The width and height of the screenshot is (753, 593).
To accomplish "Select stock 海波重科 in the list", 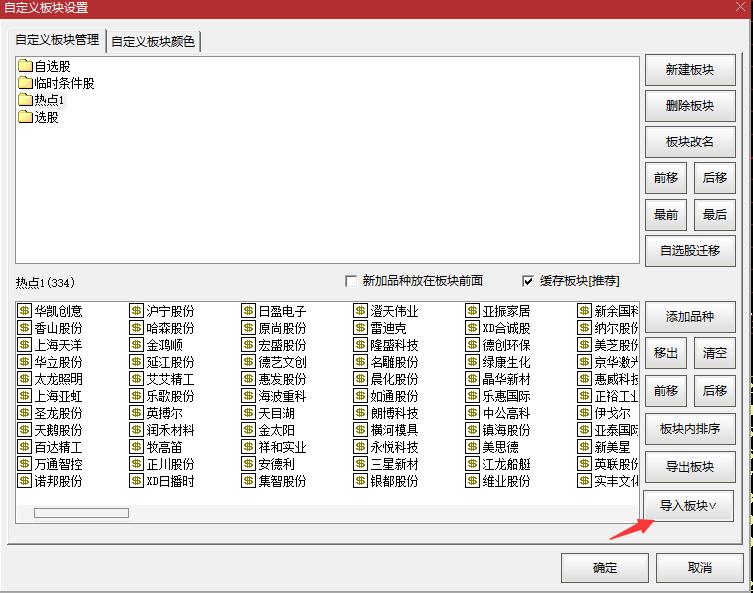I will (x=282, y=396).
